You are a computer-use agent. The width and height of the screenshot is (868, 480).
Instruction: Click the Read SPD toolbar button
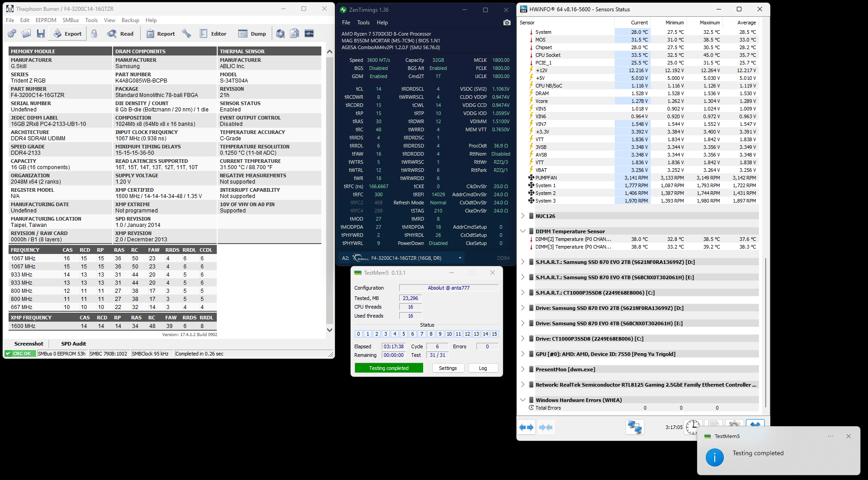tap(120, 34)
